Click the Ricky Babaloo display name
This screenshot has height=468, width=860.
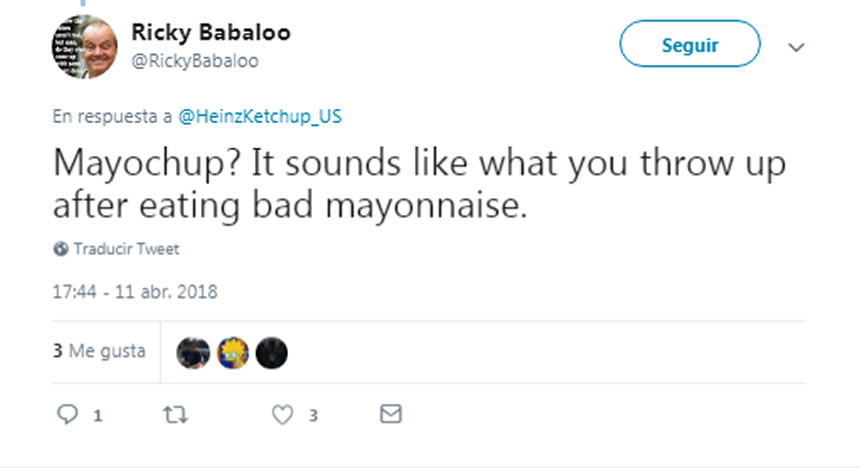[x=211, y=33]
